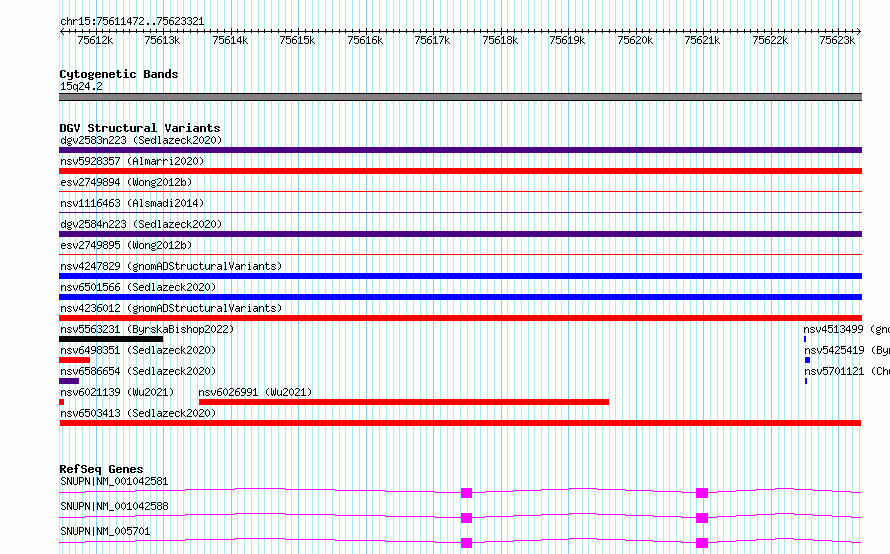This screenshot has width=890, height=554.
Task: Select the red nsv4236012 variant bar
Action: tap(460, 318)
